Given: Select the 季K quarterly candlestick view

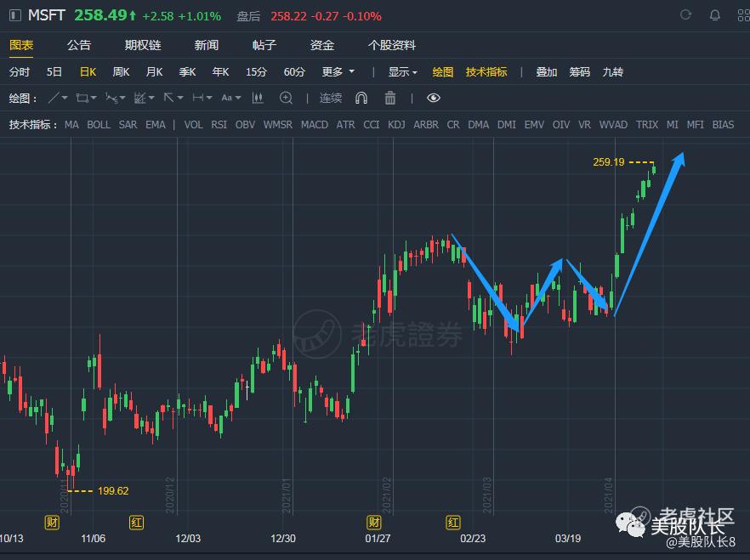Looking at the screenshot, I should 187,72.
